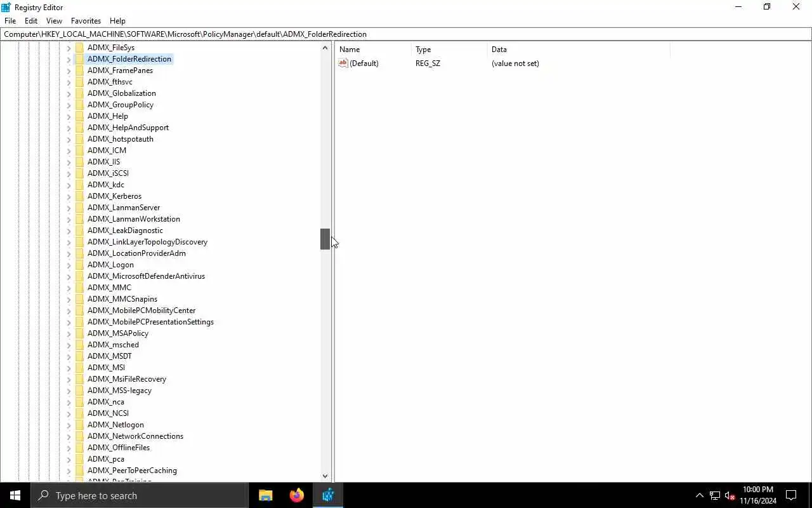Viewport: 812px width, 508px height.
Task: Select the ADMX_NetworkConnections key
Action: (x=135, y=436)
